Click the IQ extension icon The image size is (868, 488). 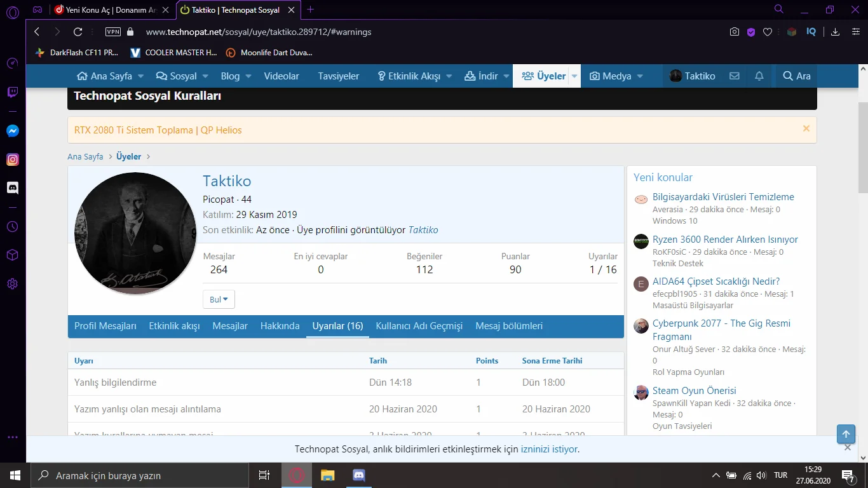pyautogui.click(x=811, y=32)
